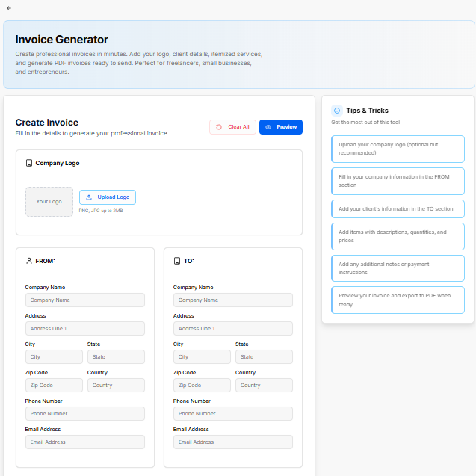Viewport: 476px width, 476px height.
Task: Click the 'Preview your invoice and export' tip
Action: click(x=398, y=300)
